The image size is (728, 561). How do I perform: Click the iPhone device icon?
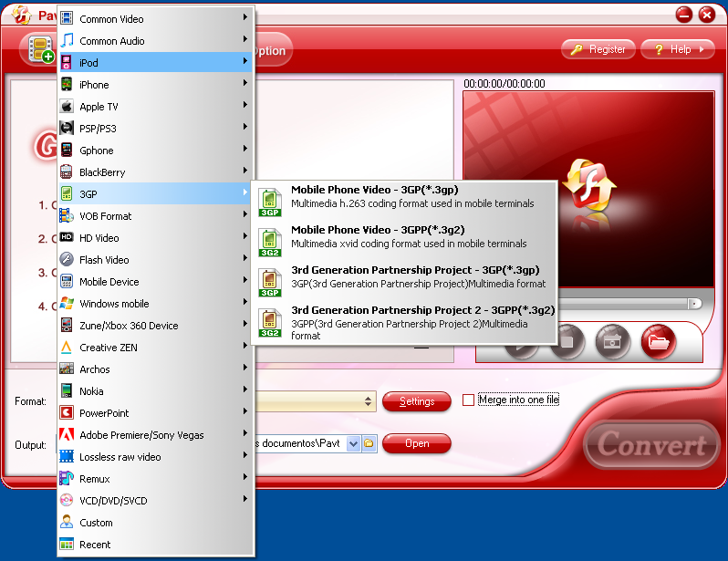pos(67,84)
